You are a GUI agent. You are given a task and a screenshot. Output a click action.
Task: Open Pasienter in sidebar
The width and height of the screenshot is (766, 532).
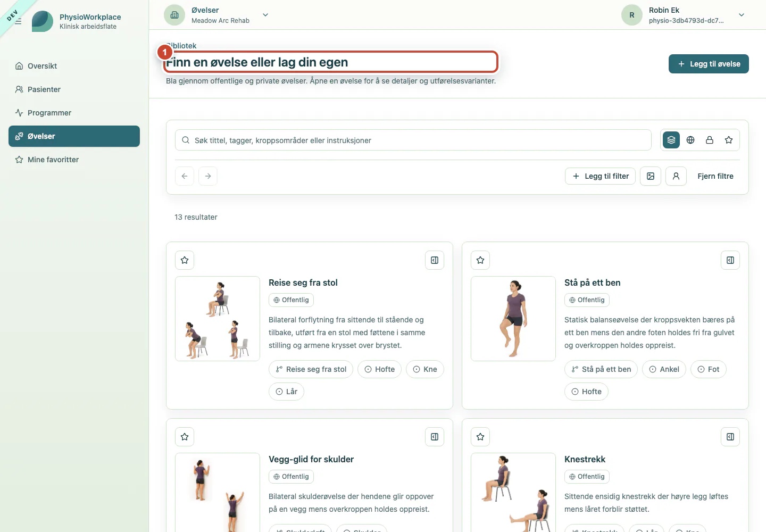click(74, 89)
